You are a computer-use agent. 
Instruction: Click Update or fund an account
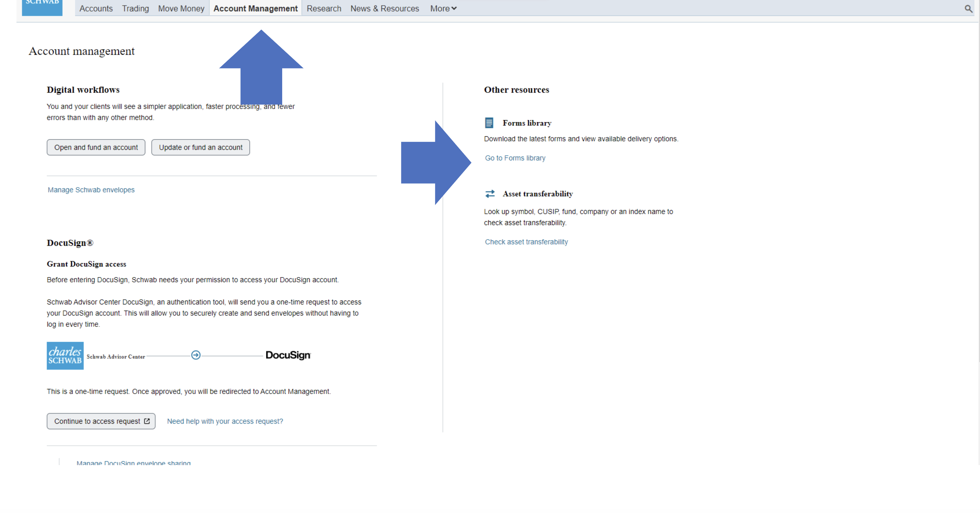tap(200, 147)
